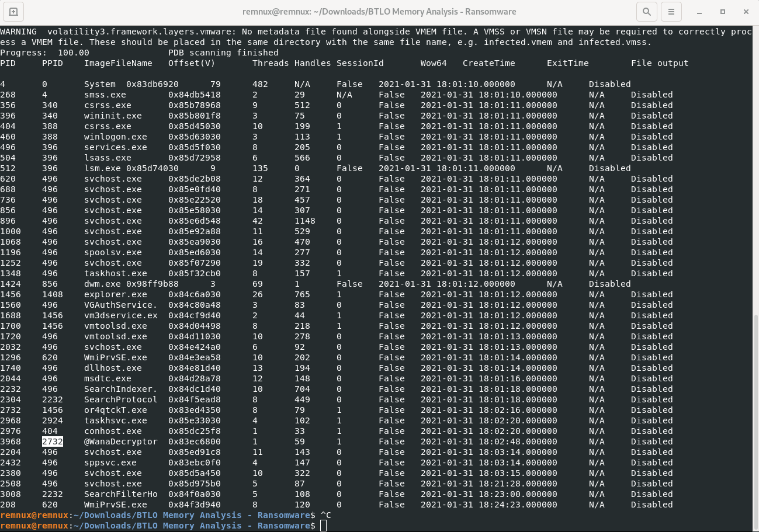The width and height of the screenshot is (759, 532).
Task: Select winlogon.exe in the process list
Action: tap(116, 137)
